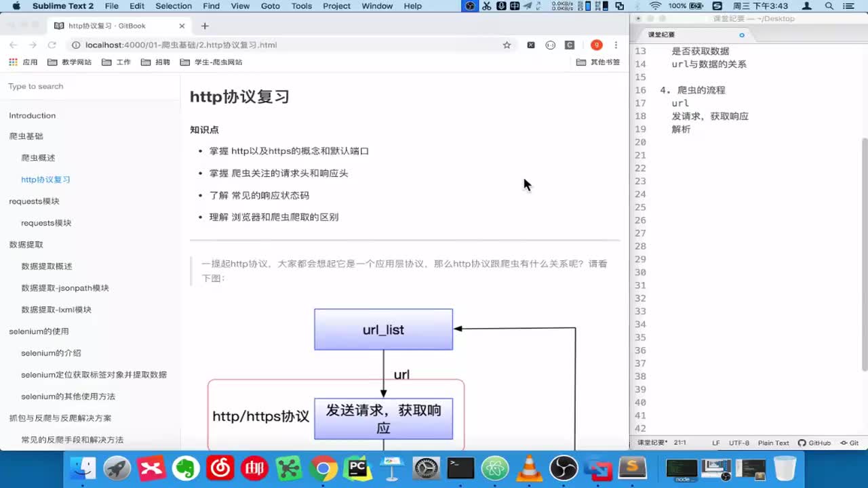Open 数据提取-jsonpath模块 page

click(x=65, y=287)
